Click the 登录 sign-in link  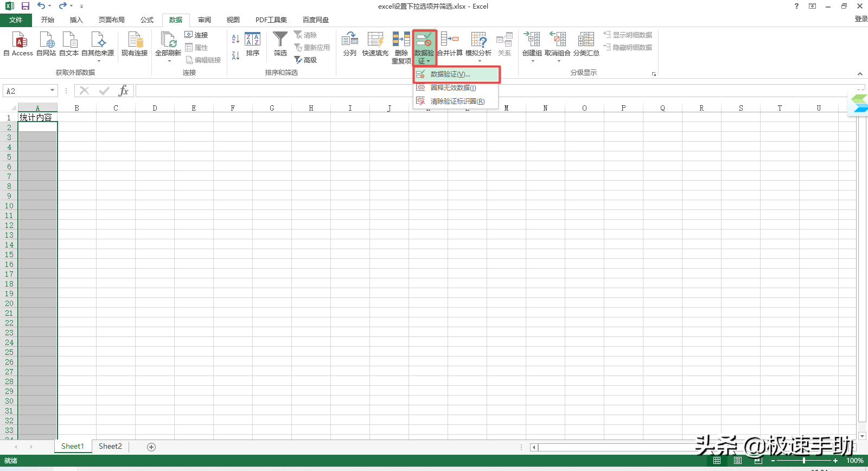click(861, 19)
